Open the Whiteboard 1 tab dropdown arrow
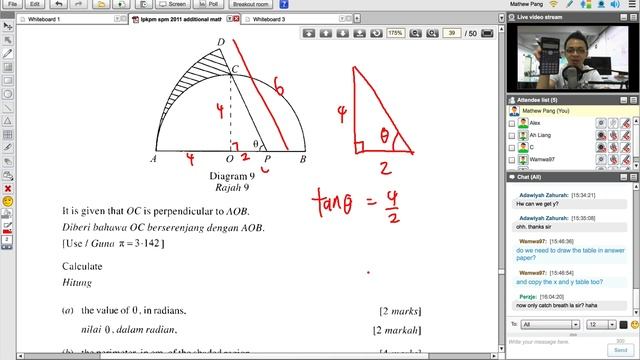This screenshot has width=640, height=360. tap(117, 19)
